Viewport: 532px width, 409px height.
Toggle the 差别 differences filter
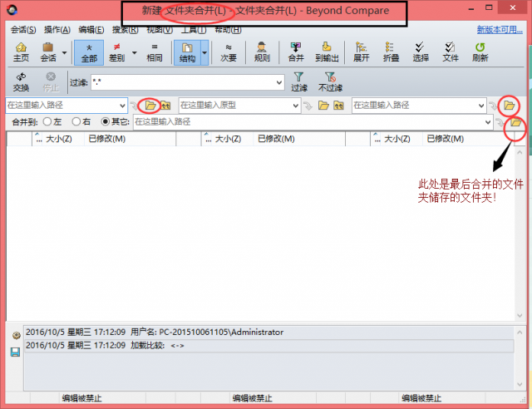116,52
